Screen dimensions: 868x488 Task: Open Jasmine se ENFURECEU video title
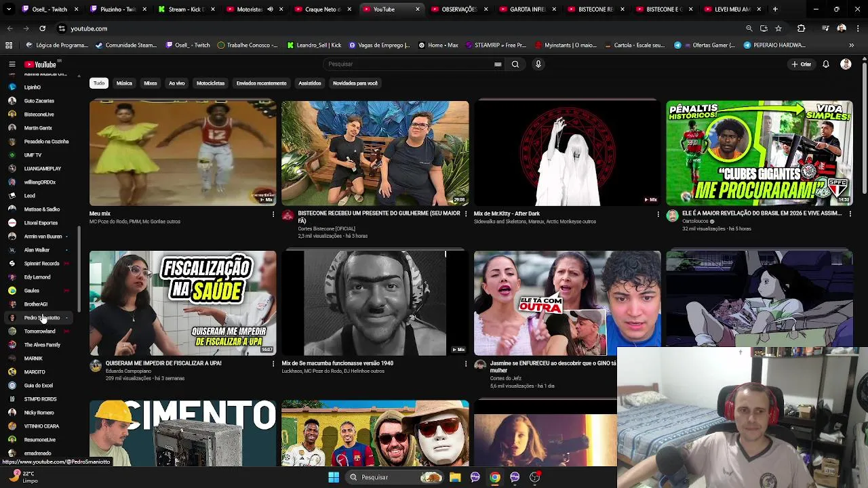point(553,367)
